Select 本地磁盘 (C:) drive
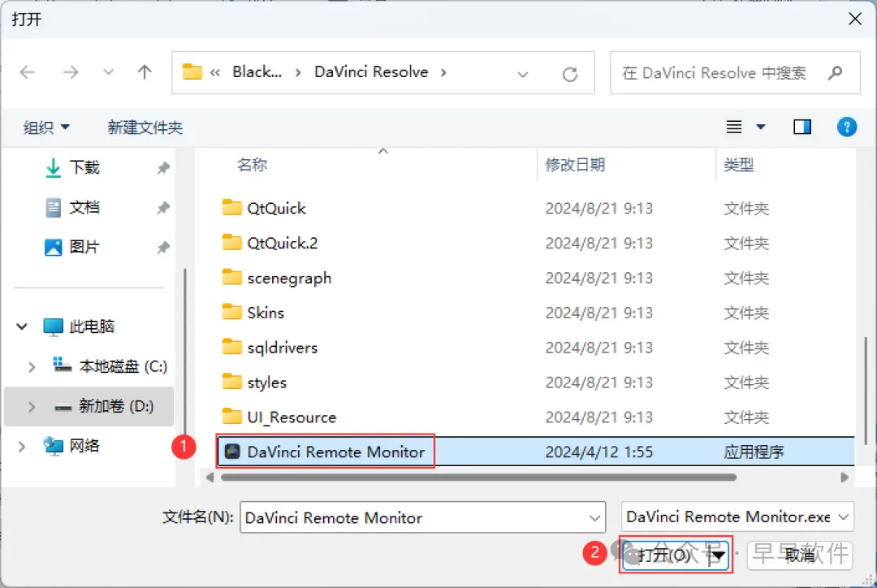The height and width of the screenshot is (588, 877). click(123, 366)
